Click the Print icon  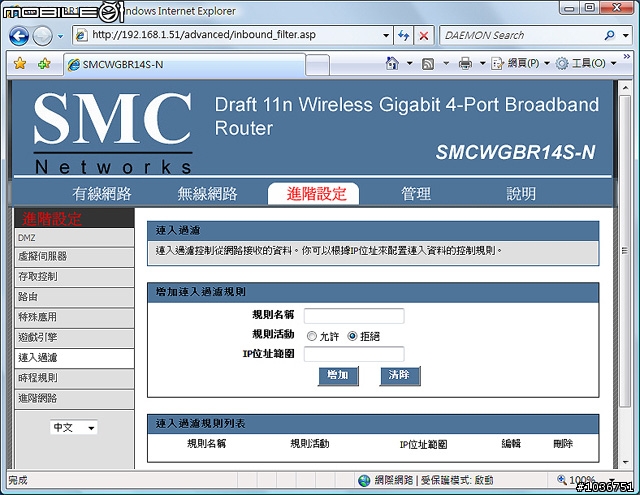[465, 64]
